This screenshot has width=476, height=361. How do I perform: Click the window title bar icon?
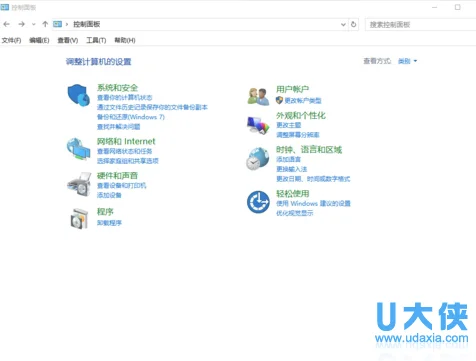click(5, 7)
